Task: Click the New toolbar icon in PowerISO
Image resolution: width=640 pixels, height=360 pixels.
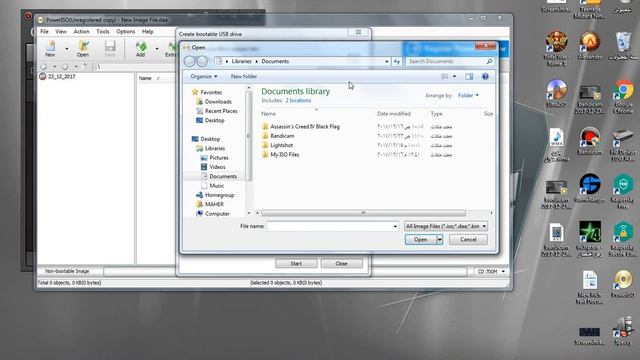Action: (x=50, y=49)
